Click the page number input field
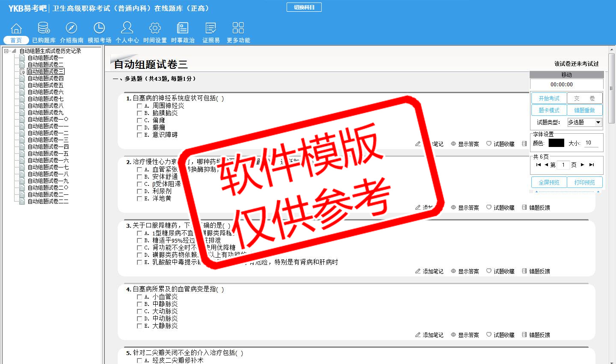Viewport: 616px width, 364px height. (563, 165)
